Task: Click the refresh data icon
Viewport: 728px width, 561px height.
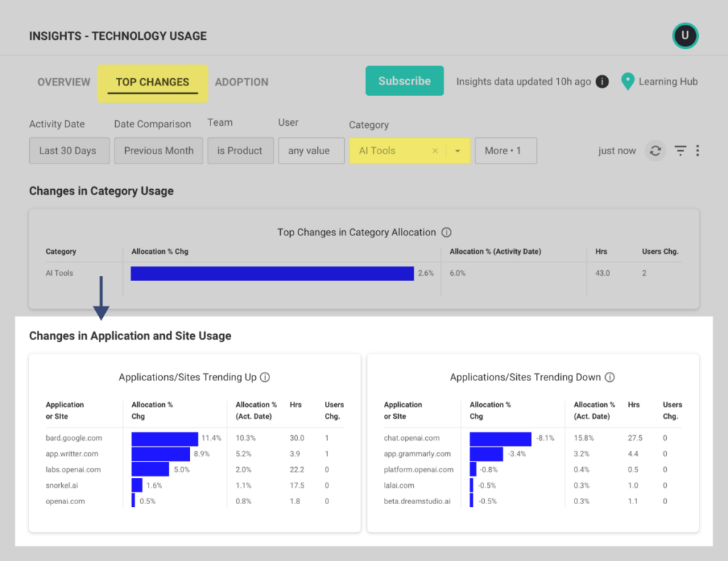Action: [x=655, y=151]
